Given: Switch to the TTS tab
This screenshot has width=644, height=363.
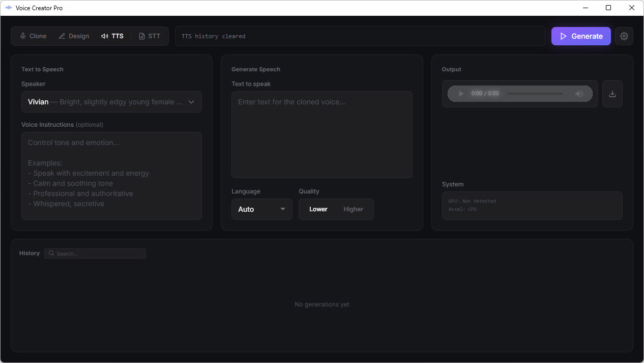Looking at the screenshot, I should (x=112, y=36).
